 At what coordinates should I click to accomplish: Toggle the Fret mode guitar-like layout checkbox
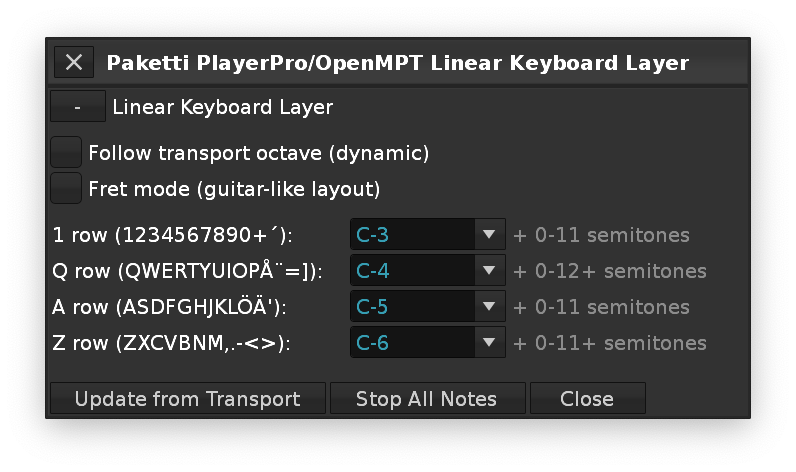click(x=67, y=188)
